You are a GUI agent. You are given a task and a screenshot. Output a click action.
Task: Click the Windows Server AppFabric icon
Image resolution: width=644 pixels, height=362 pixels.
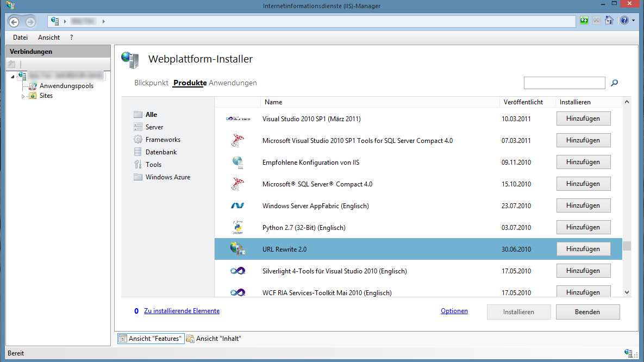237,205
